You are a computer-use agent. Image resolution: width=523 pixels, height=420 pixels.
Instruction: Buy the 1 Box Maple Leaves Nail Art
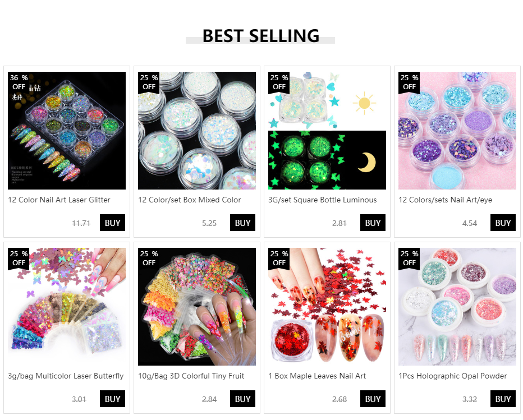point(373,399)
